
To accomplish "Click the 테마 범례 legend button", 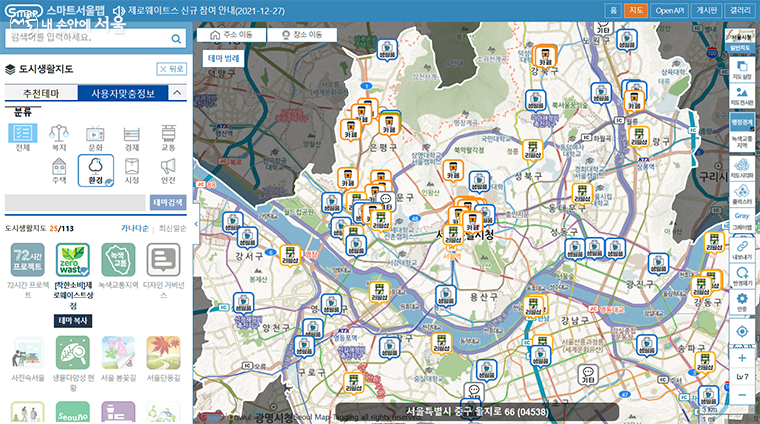I will tap(224, 58).
